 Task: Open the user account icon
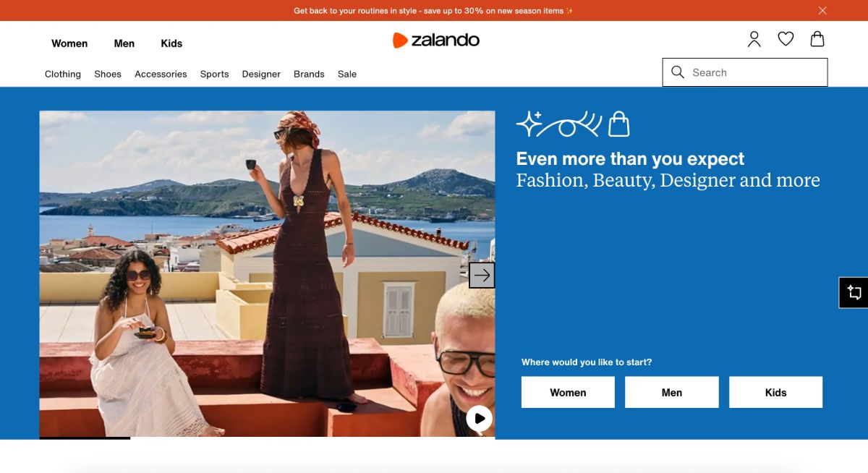754,39
